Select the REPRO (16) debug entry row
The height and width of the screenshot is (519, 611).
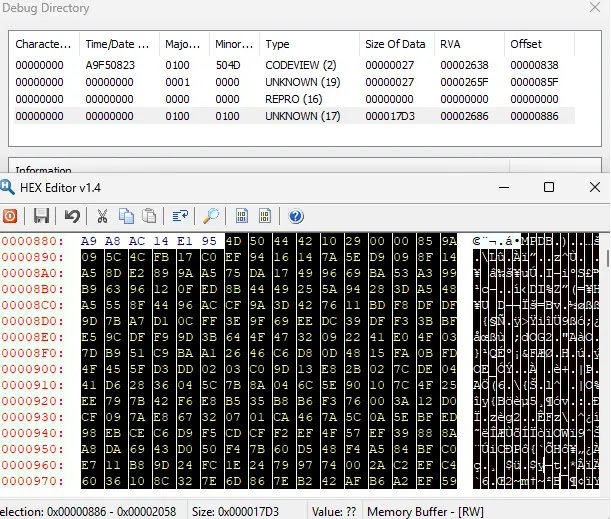click(294, 99)
